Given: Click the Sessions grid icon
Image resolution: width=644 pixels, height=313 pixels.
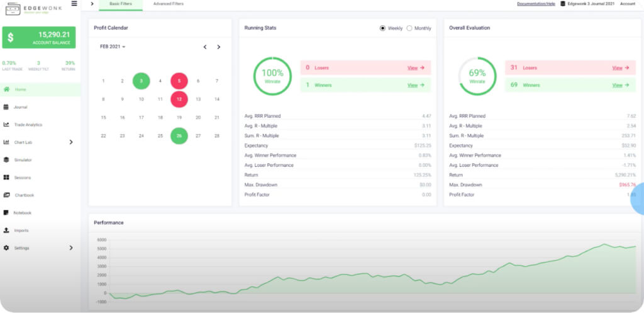Looking at the screenshot, I should pos(6,178).
